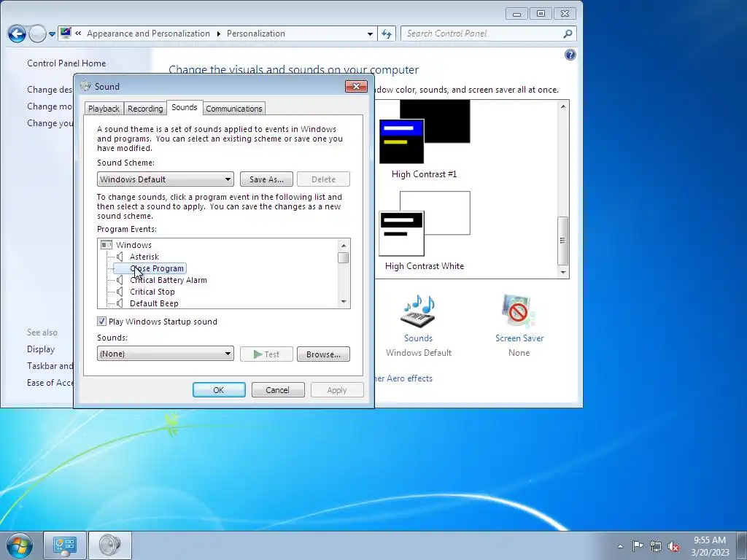747x560 pixels.
Task: Click the themes list scrollbar thumb
Action: coord(563,241)
